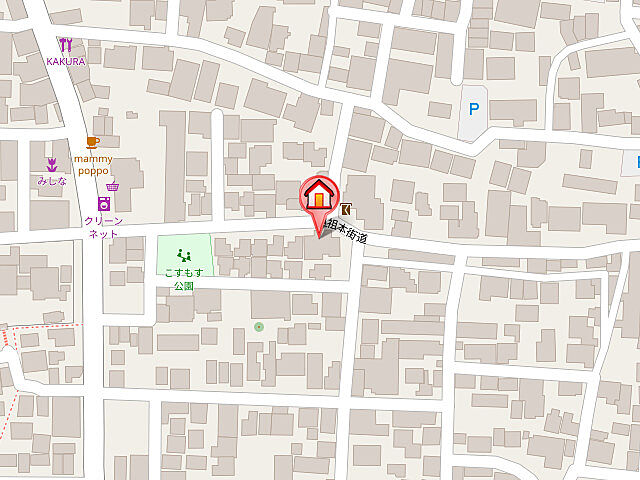Click the purple shopping basket icon
This screenshot has width=640, height=480.
(x=113, y=187)
